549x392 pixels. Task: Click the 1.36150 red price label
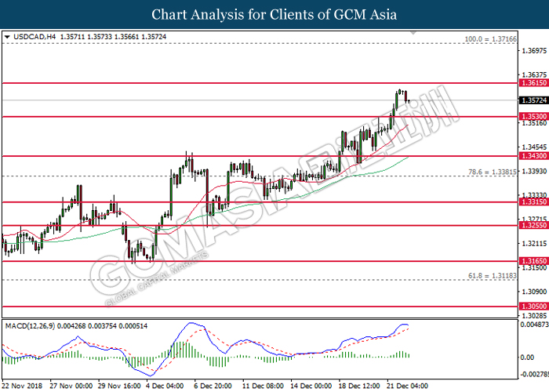pyautogui.click(x=534, y=83)
